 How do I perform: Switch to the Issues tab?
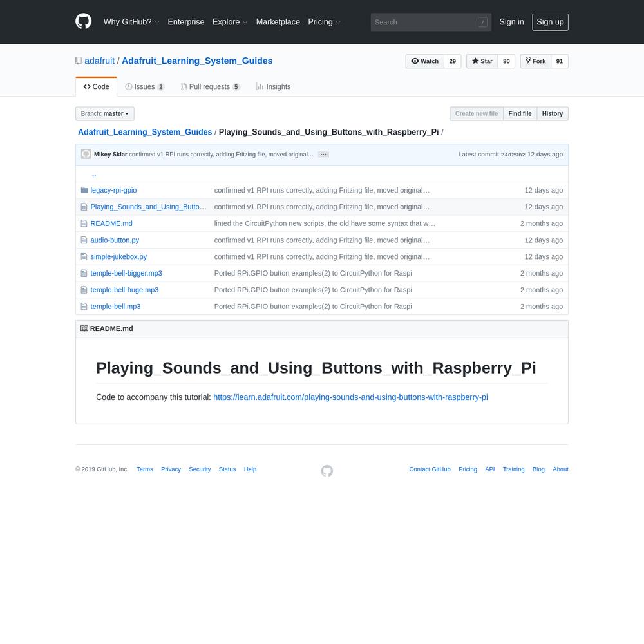pos(144,87)
